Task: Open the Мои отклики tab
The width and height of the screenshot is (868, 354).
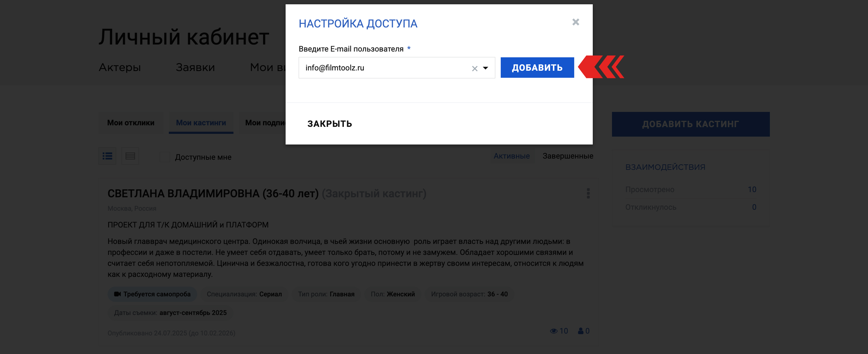Action: click(x=131, y=123)
